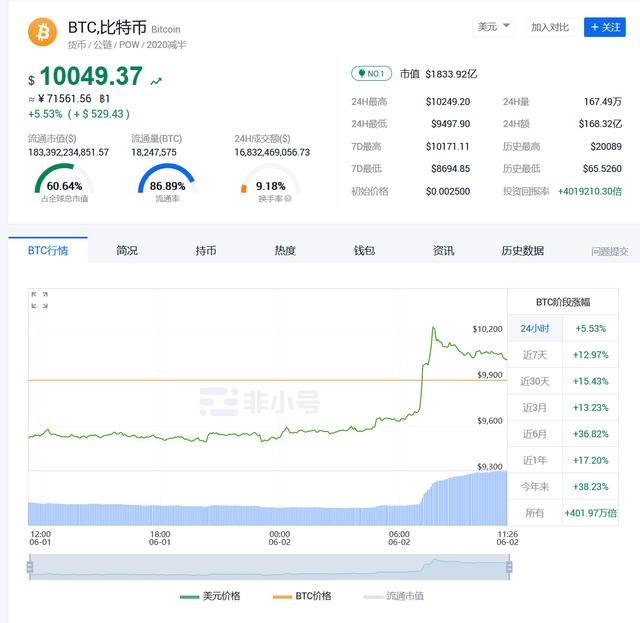Toggle the BTC价格 legend series
This screenshot has height=623, width=640.
(x=302, y=596)
